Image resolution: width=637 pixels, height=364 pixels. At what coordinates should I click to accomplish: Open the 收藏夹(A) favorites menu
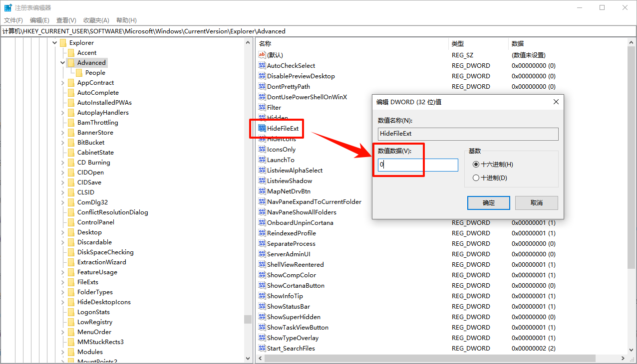coord(96,20)
